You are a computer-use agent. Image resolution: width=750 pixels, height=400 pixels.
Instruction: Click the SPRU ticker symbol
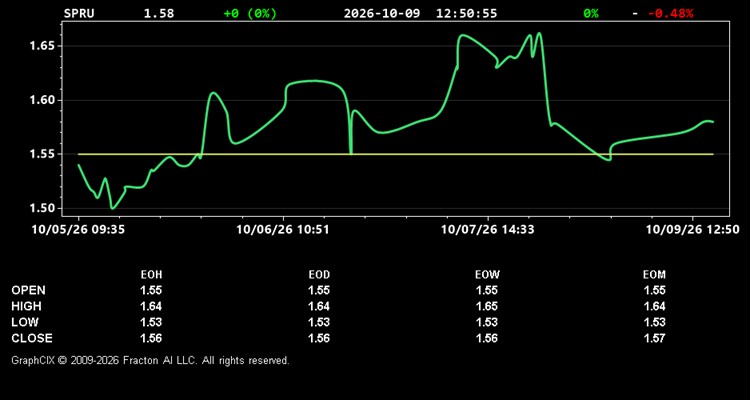pos(79,13)
